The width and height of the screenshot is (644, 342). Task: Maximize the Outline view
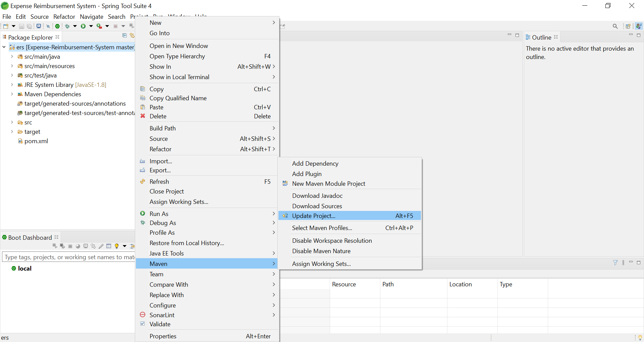tap(639, 35)
